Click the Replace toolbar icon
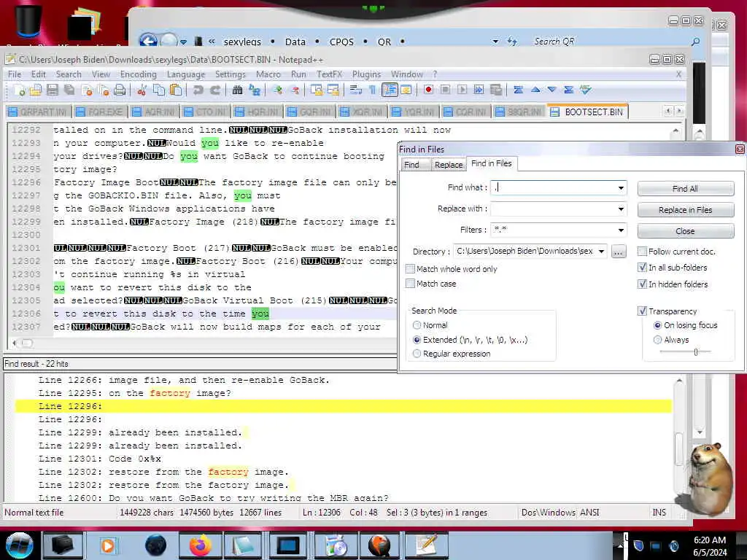 [x=255, y=90]
